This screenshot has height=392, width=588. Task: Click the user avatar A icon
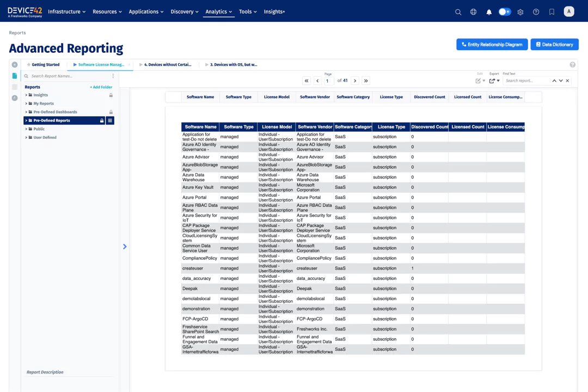tap(569, 11)
